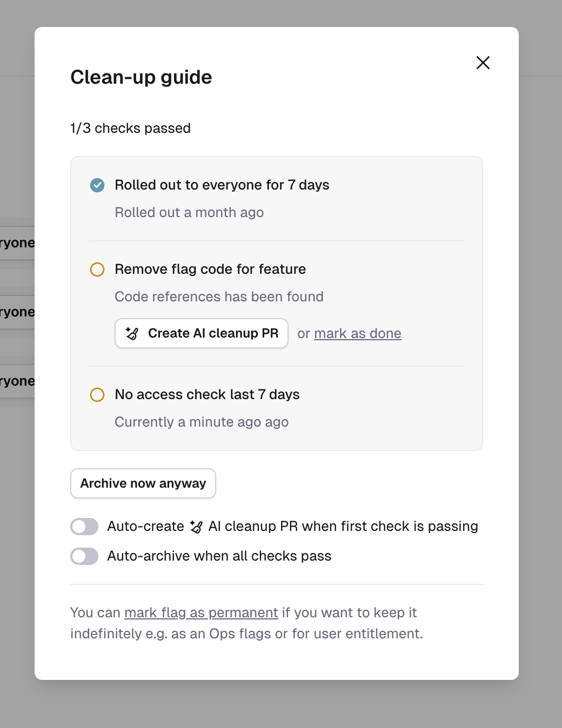The image size is (562, 728).
Task: Click the blue passed-check icon for rollout
Action: point(97,185)
